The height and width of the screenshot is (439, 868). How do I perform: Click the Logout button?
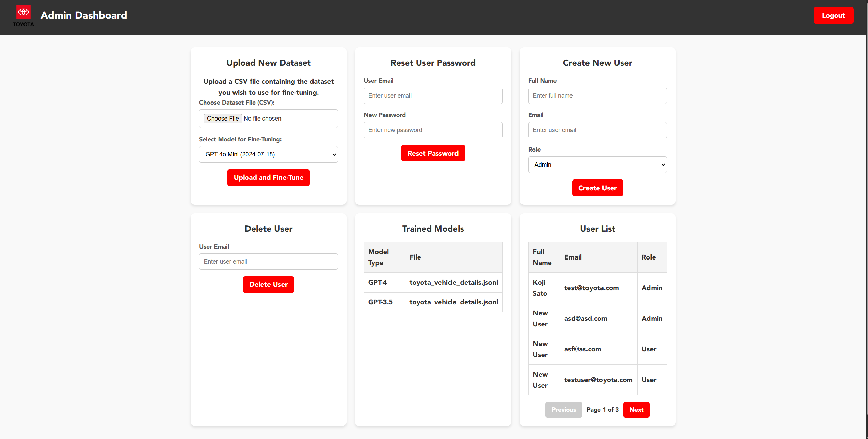[833, 16]
